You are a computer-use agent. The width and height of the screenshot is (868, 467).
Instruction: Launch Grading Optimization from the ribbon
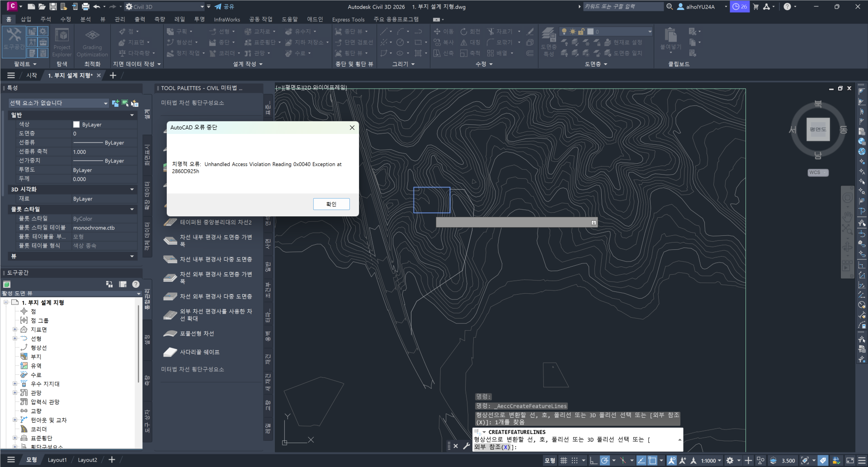[x=92, y=42]
